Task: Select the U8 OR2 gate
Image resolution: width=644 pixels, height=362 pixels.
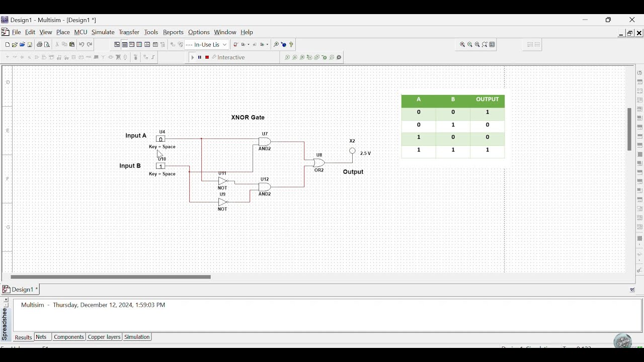Action: tap(319, 163)
